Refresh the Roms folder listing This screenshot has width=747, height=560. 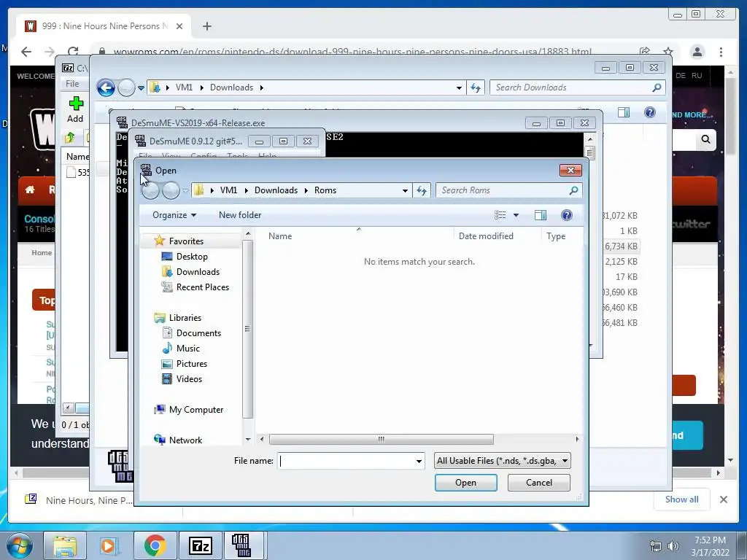pos(422,190)
